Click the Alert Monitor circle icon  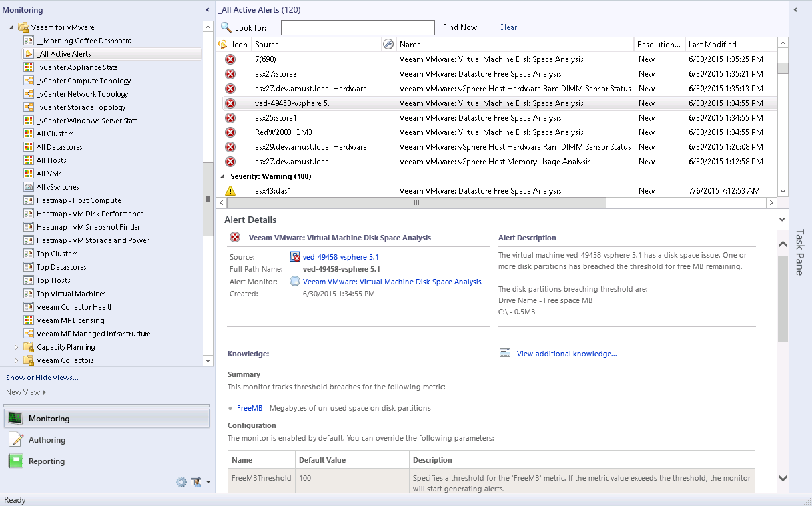(x=295, y=282)
